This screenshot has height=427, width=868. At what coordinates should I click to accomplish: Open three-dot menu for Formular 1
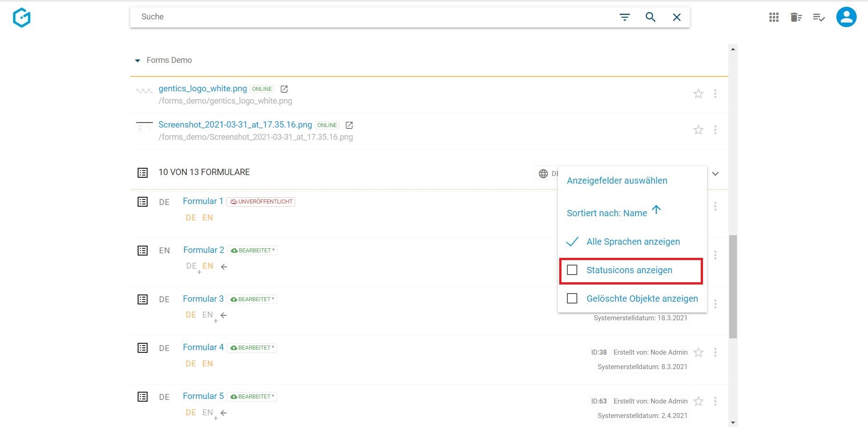pyautogui.click(x=715, y=206)
